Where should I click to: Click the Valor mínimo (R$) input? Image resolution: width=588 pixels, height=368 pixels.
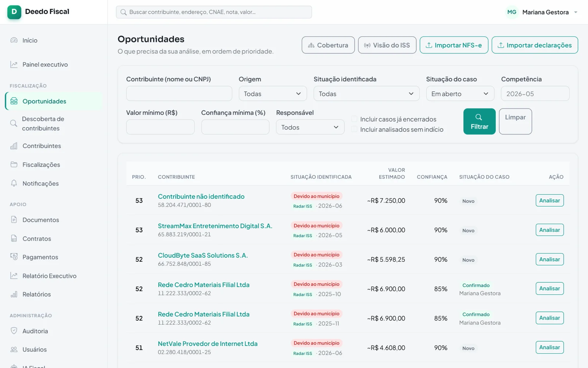click(160, 127)
